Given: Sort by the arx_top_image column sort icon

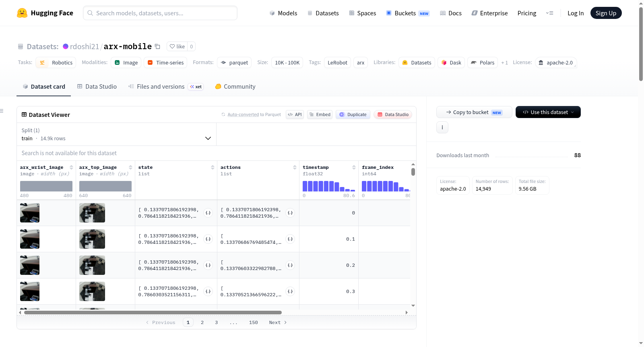Looking at the screenshot, I should pyautogui.click(x=130, y=167).
